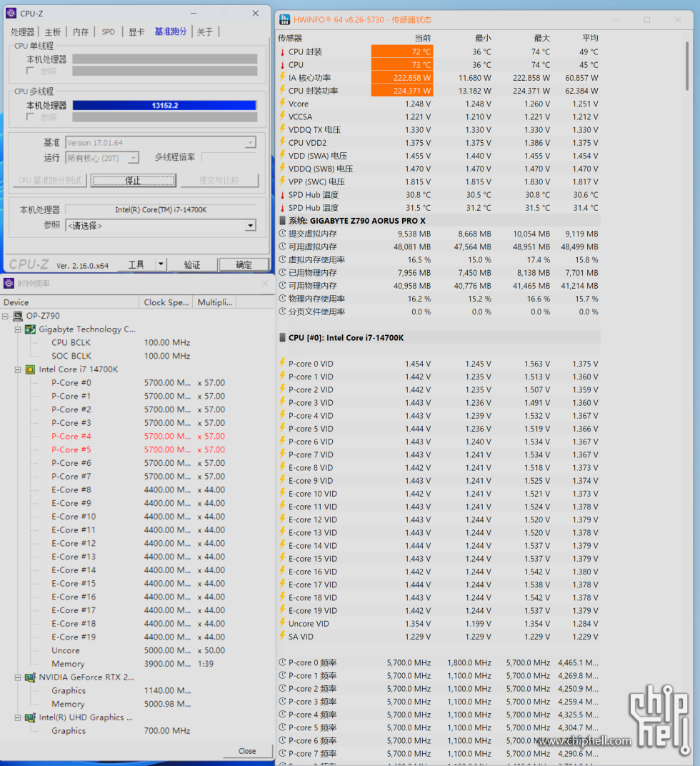This screenshot has width=700, height=766.
Task: Click the lightning icon beside P-core 0 VID
Action: (282, 363)
